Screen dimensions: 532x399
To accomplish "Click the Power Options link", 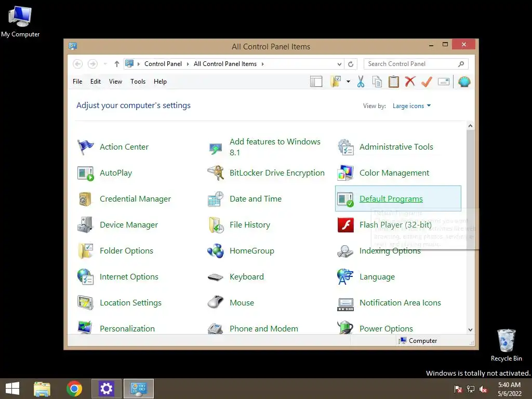I will tap(386, 329).
